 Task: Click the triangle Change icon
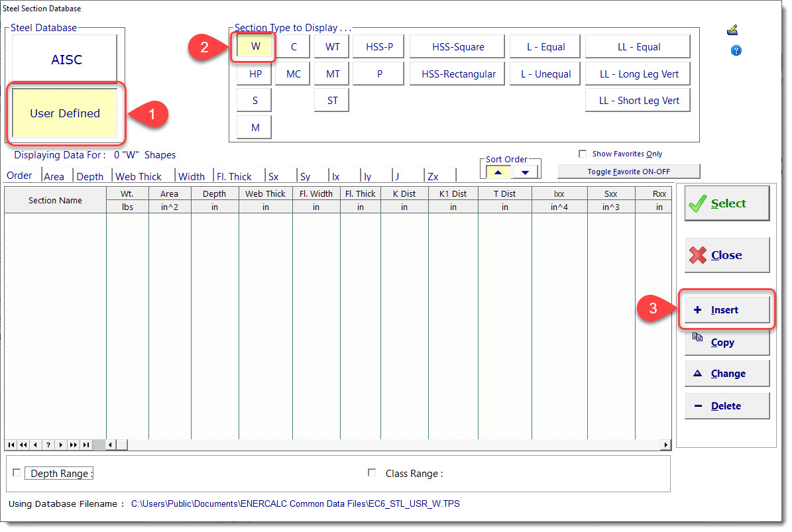click(697, 373)
